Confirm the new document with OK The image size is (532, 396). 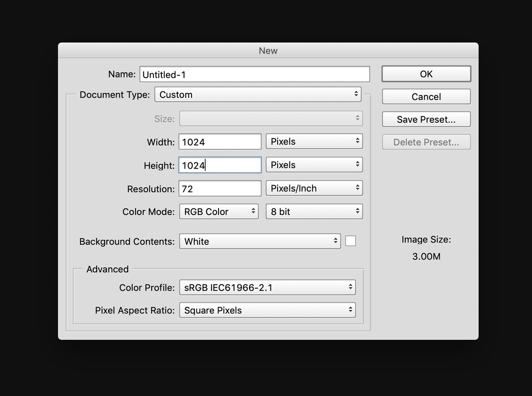point(426,74)
